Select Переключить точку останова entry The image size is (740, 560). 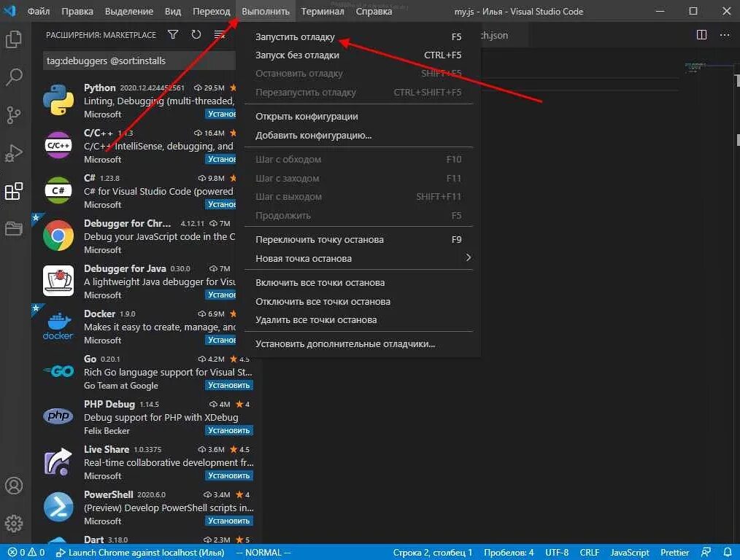358,239
